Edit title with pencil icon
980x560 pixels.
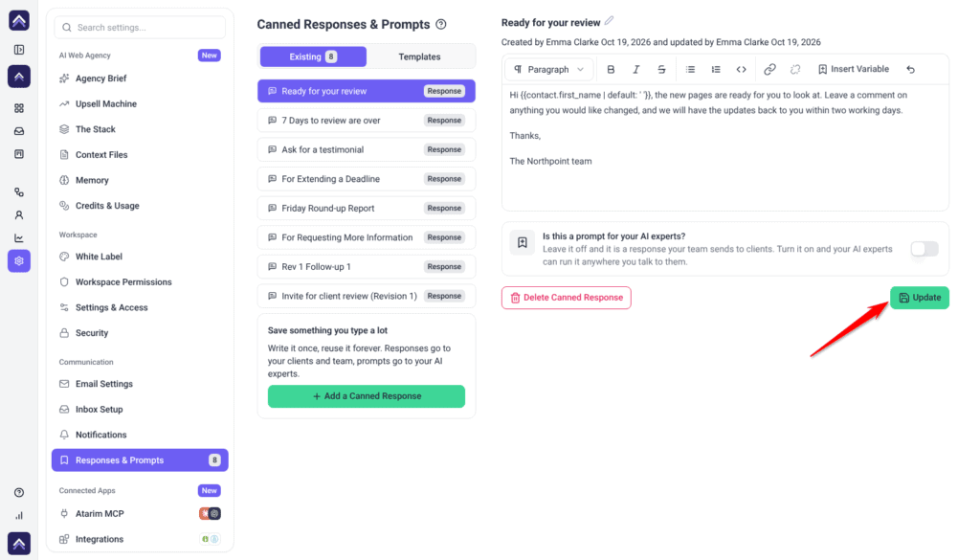[x=609, y=21]
